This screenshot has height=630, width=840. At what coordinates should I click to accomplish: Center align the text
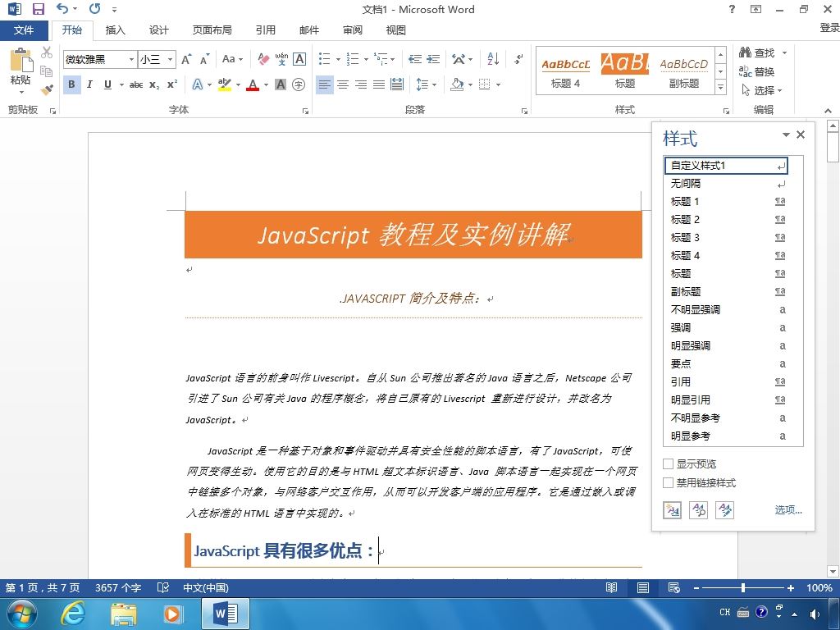coord(343,84)
